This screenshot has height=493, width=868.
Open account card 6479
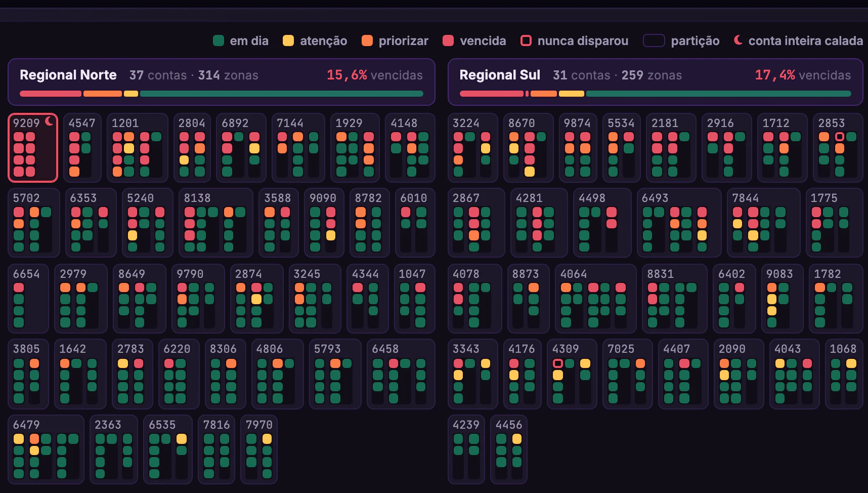pyautogui.click(x=46, y=449)
